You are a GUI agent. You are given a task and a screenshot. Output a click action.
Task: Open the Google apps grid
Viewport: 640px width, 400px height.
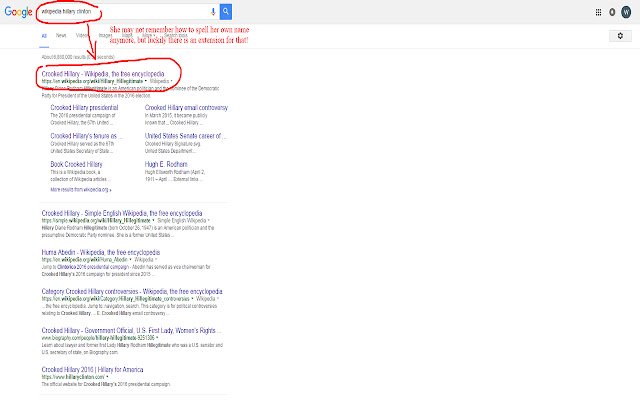pyautogui.click(x=598, y=12)
